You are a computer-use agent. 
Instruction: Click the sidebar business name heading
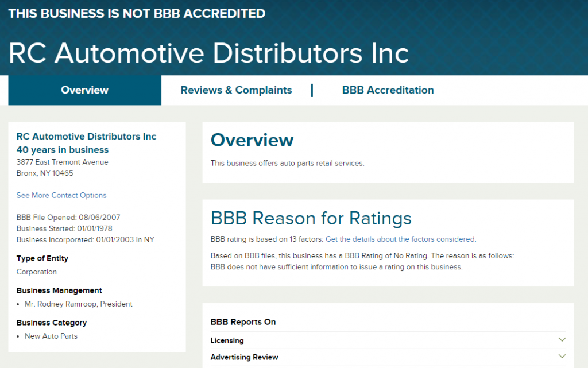pyautogui.click(x=86, y=137)
